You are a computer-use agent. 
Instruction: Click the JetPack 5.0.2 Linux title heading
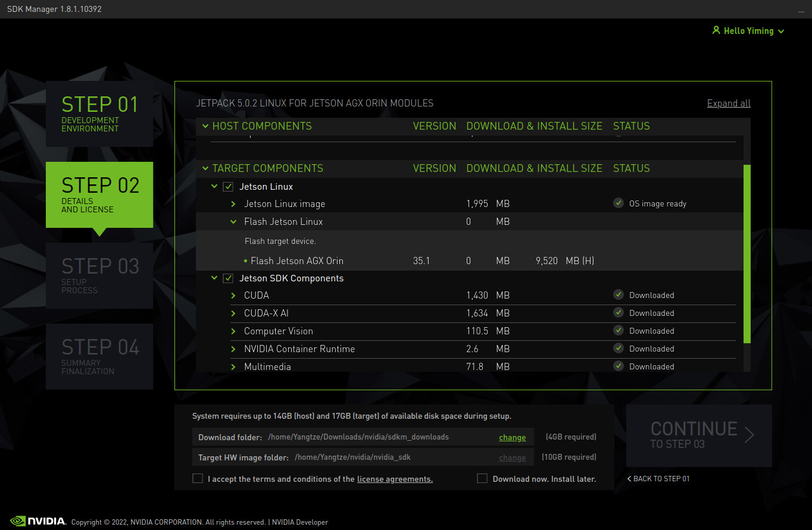(315, 103)
